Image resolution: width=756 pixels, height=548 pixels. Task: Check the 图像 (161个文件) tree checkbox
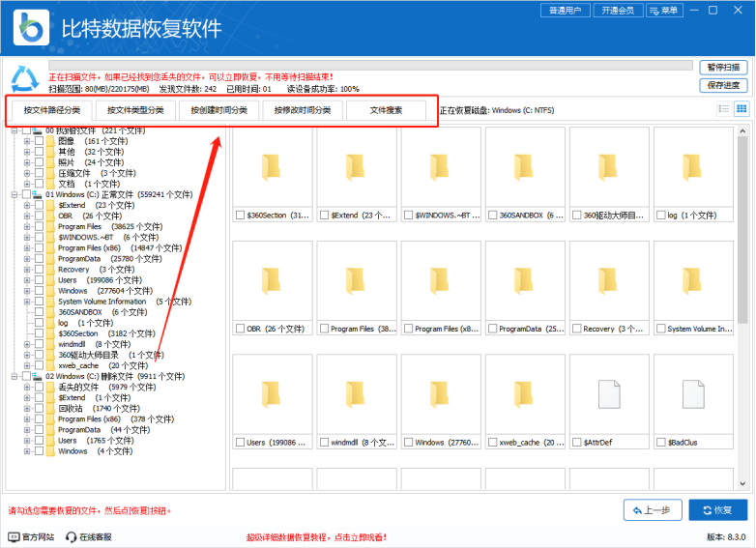click(x=39, y=141)
